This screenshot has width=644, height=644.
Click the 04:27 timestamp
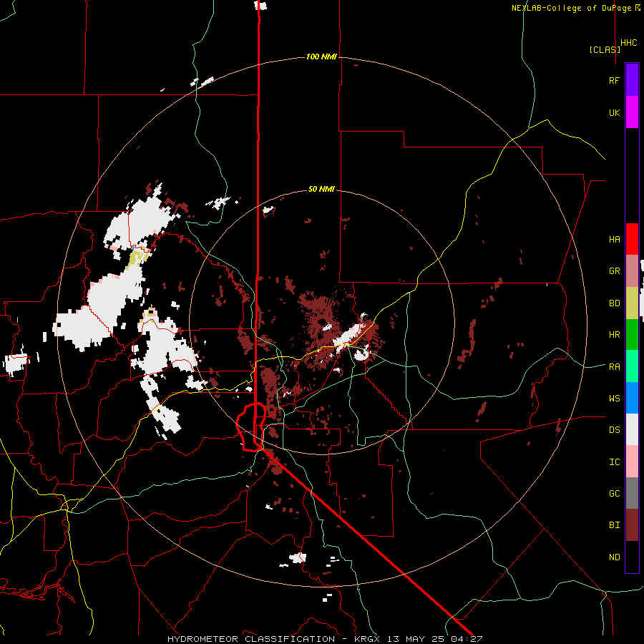(x=467, y=639)
